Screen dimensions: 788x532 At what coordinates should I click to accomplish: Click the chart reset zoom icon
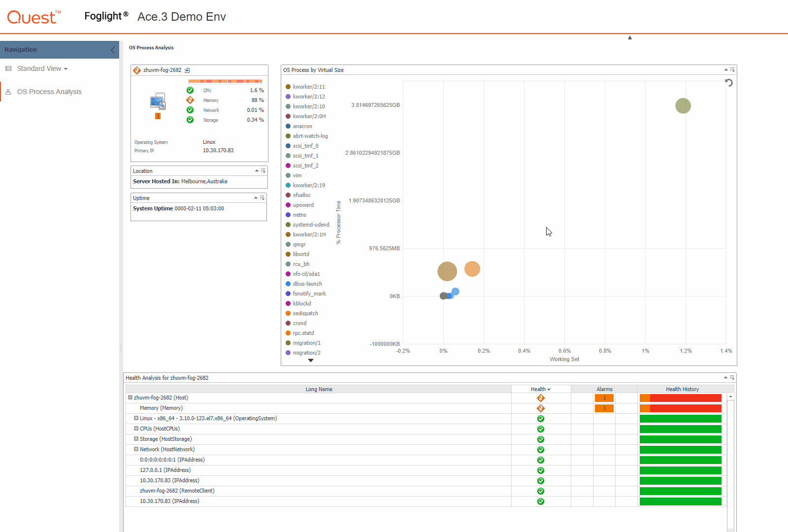729,83
